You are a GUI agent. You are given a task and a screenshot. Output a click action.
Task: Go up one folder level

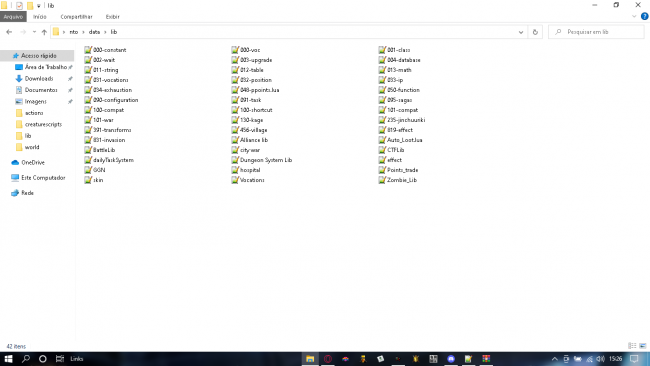44,32
